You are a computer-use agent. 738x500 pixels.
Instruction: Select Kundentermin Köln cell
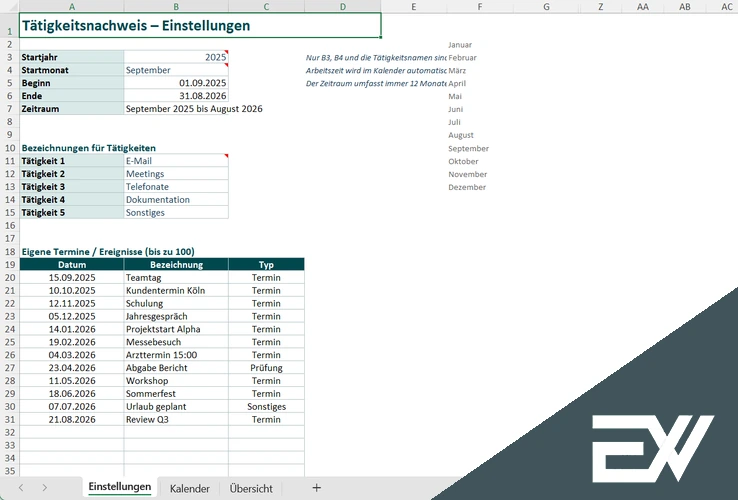176,290
